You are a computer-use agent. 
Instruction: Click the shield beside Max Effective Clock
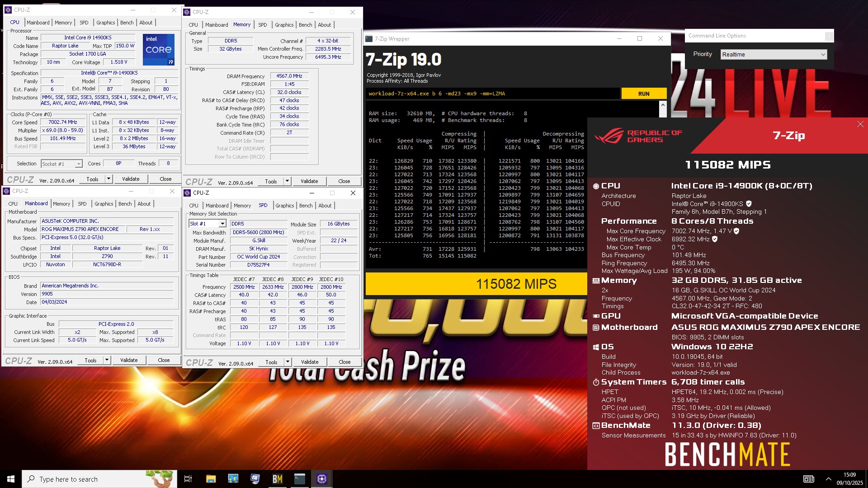pos(715,239)
